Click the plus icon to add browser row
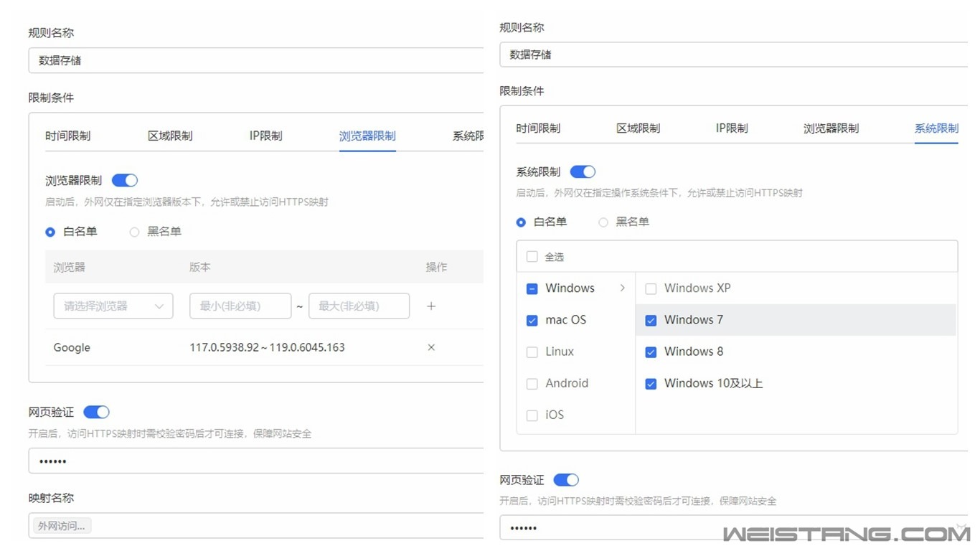 [431, 306]
